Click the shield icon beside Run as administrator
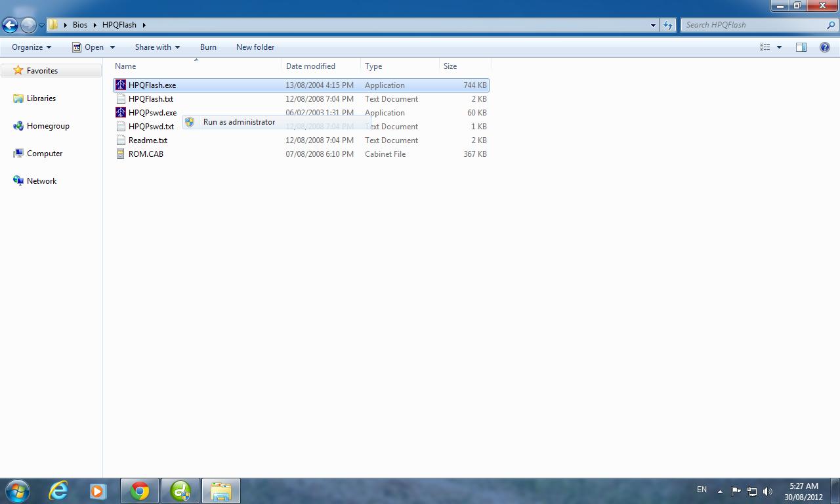The height and width of the screenshot is (504, 840). pos(189,122)
